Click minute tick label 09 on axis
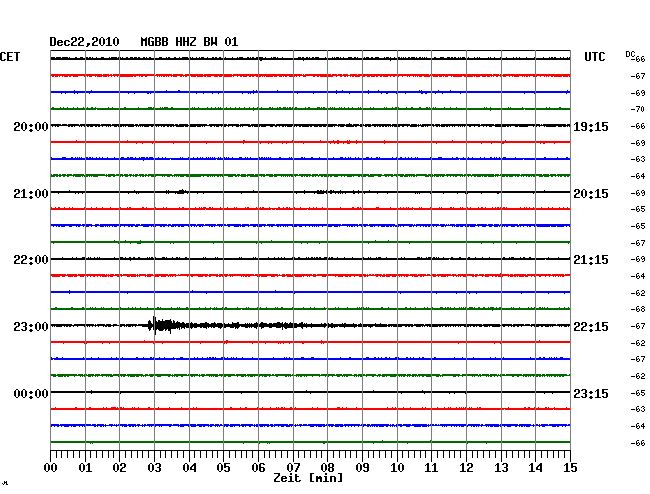 tap(362, 467)
